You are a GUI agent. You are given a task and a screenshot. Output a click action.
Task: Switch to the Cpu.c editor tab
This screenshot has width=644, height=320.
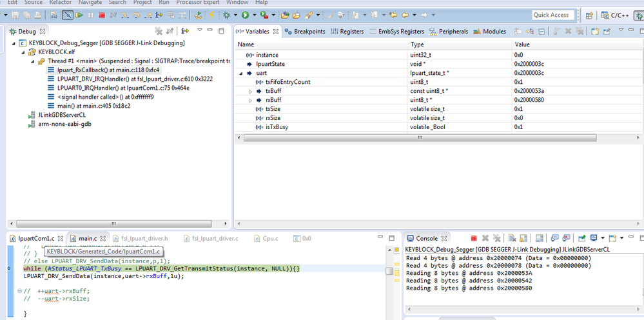[x=266, y=238]
